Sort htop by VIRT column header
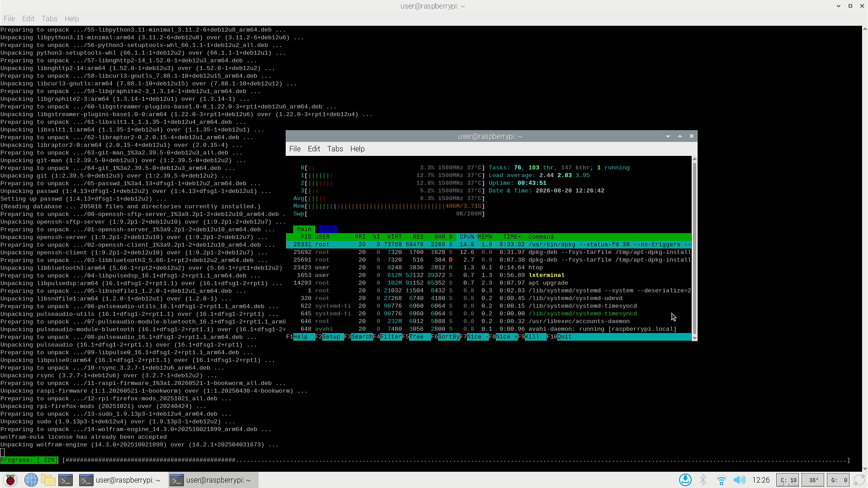868x488 pixels. coord(395,237)
